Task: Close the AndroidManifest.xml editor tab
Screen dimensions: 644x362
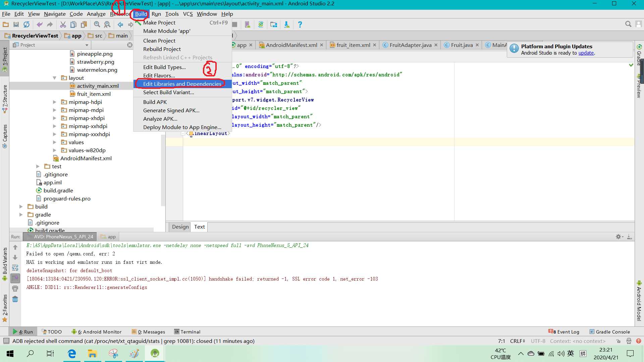Action: [x=321, y=45]
